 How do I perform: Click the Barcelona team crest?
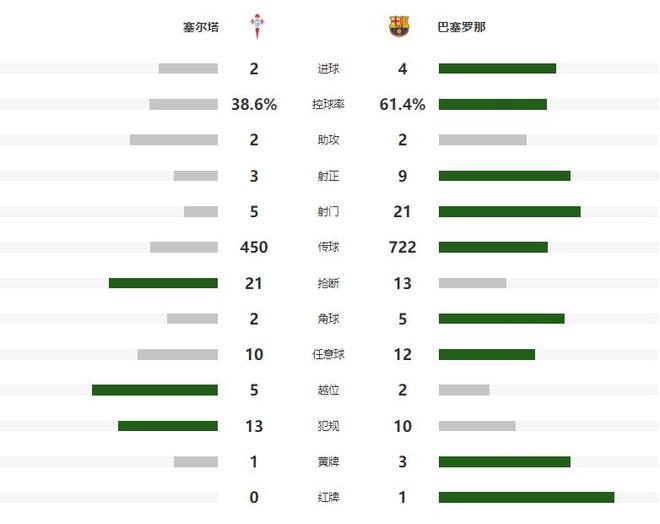399,27
